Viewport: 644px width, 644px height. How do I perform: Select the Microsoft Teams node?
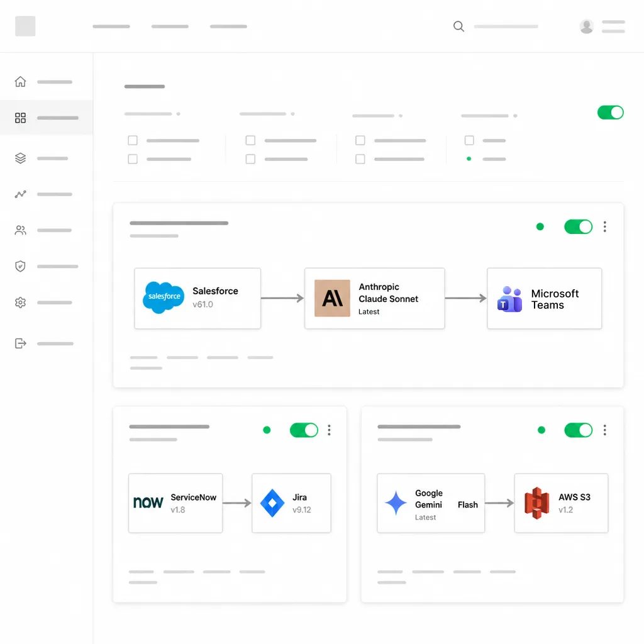[x=544, y=298]
